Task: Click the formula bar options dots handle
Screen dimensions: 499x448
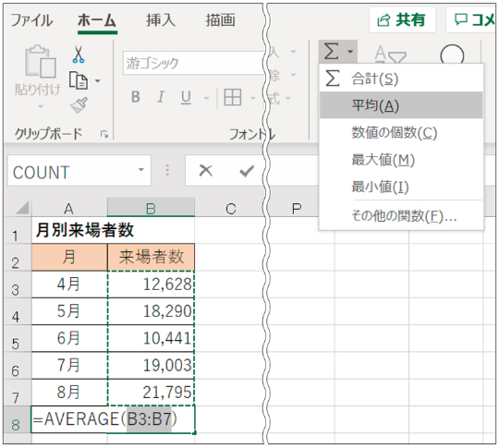Action: [167, 171]
